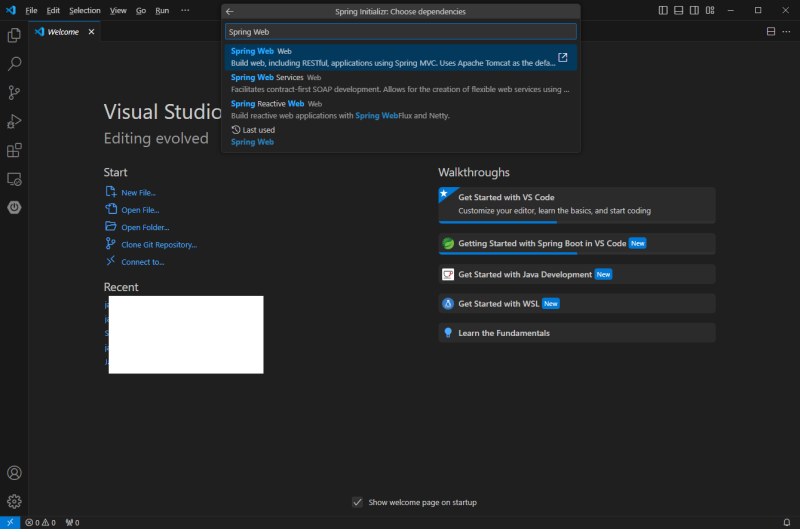800x529 pixels.
Task: Open the Manage gear icon
Action: pyautogui.click(x=14, y=501)
